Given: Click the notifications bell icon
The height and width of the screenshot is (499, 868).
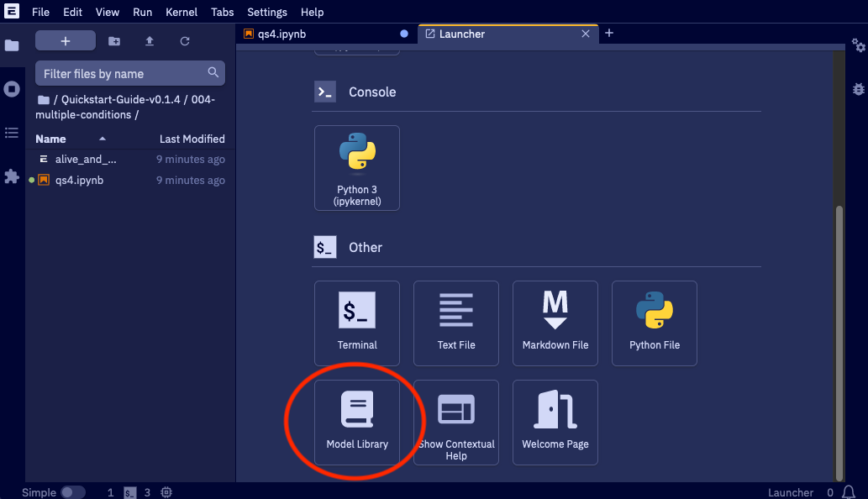Looking at the screenshot, I should [x=849, y=491].
